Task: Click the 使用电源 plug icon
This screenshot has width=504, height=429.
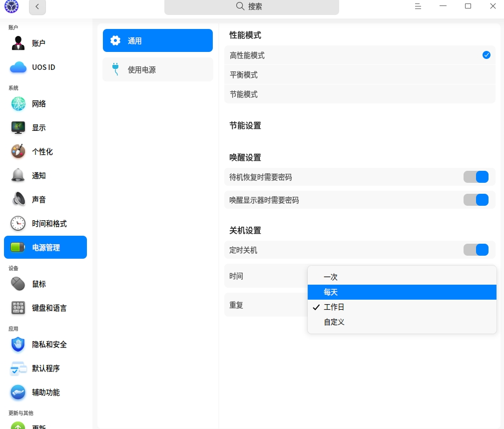Action: click(115, 69)
